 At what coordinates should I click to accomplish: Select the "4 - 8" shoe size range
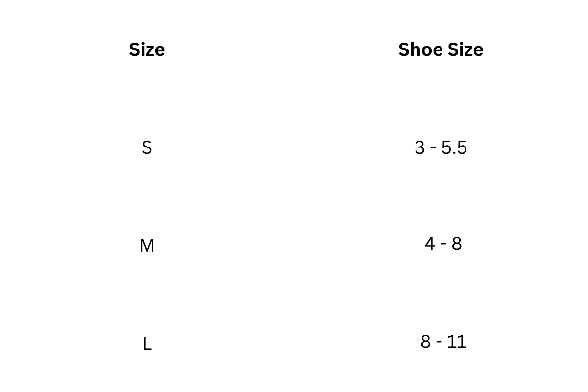(x=443, y=244)
